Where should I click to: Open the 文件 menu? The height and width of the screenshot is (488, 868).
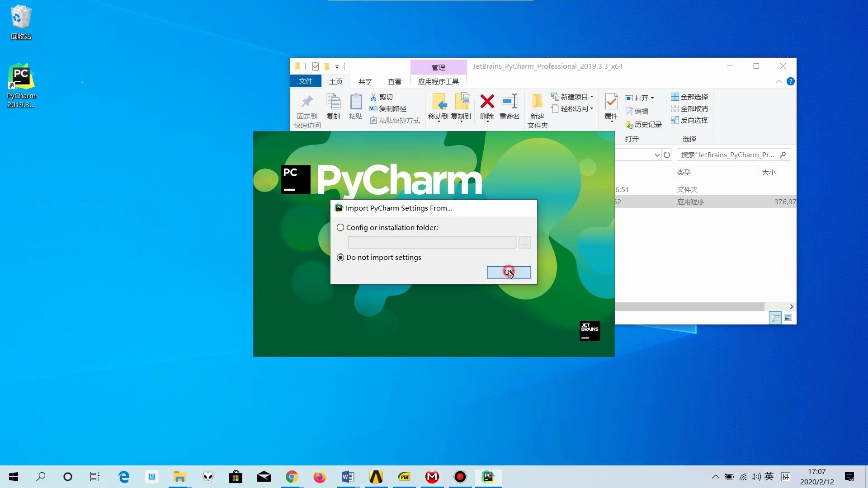tap(306, 81)
